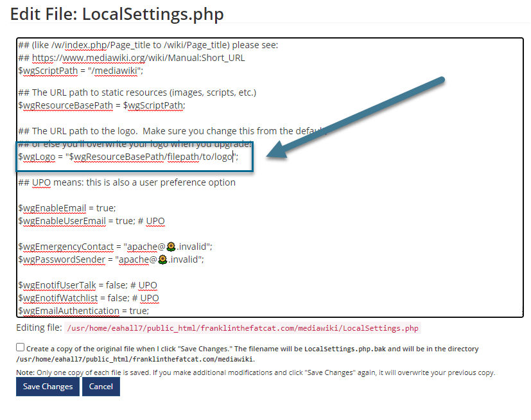Click the "Edit File: LocalSettings.php" heading
Screen dimensions: 531x420
point(117,14)
